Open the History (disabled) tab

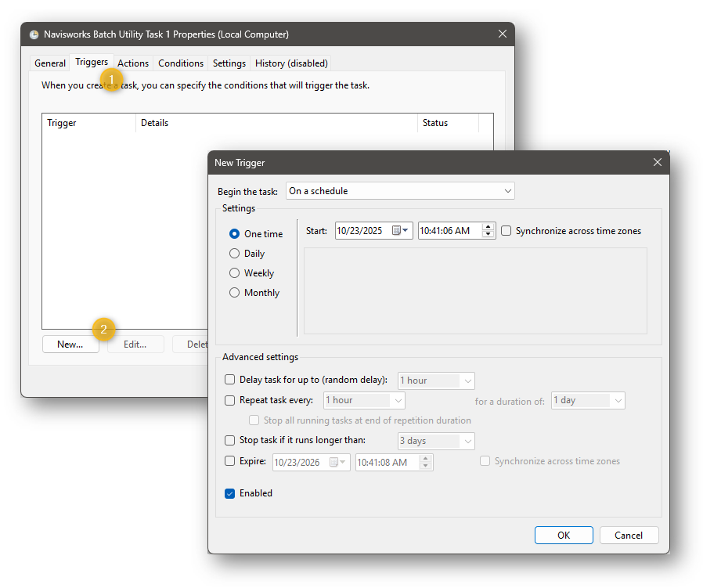290,63
